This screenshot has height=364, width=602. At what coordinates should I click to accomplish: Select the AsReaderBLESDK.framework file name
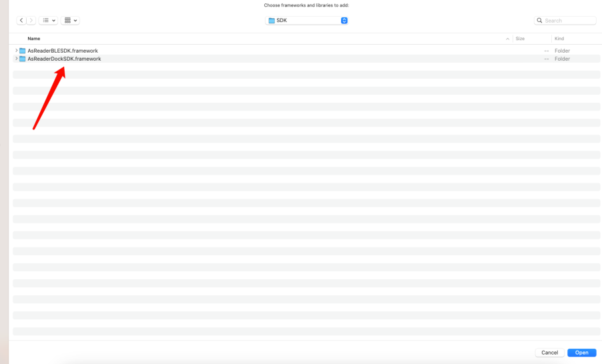coord(63,51)
